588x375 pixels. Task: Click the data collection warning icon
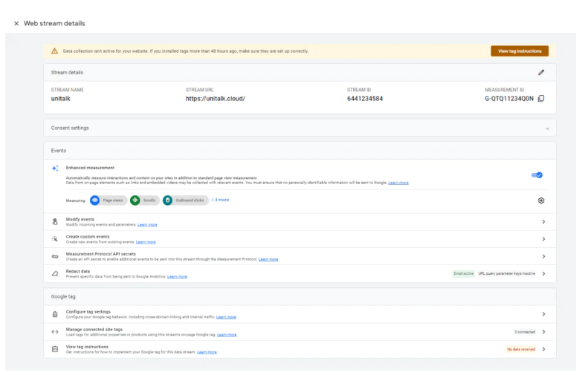tap(54, 51)
